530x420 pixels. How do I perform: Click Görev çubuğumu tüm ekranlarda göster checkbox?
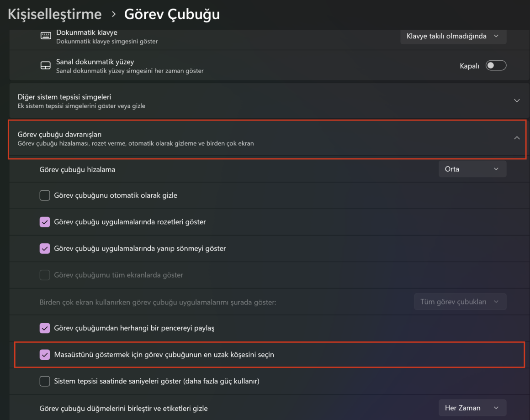coord(45,275)
